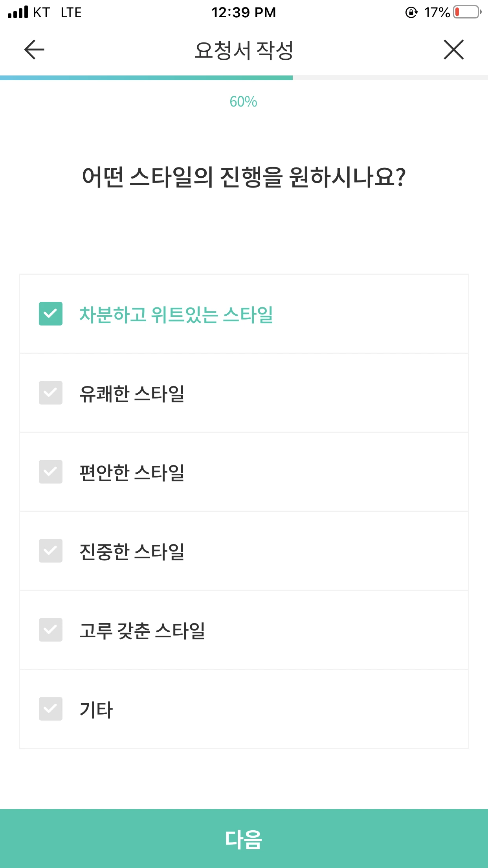Check the 기타 checkbox
This screenshot has width=488, height=868.
tap(51, 709)
